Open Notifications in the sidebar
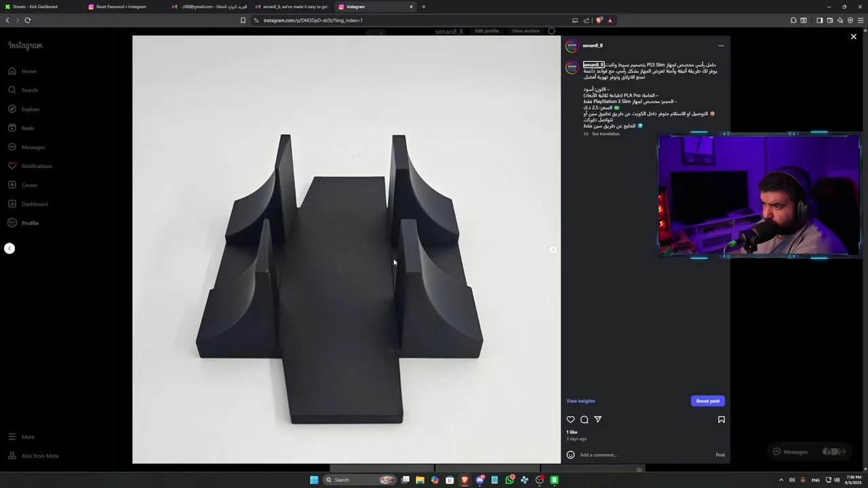 [30, 166]
